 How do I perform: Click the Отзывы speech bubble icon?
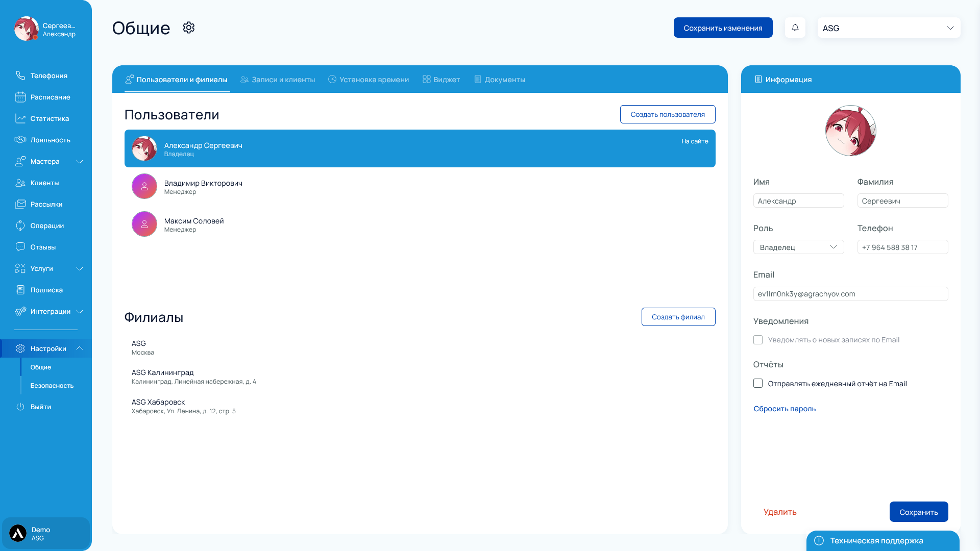point(20,247)
